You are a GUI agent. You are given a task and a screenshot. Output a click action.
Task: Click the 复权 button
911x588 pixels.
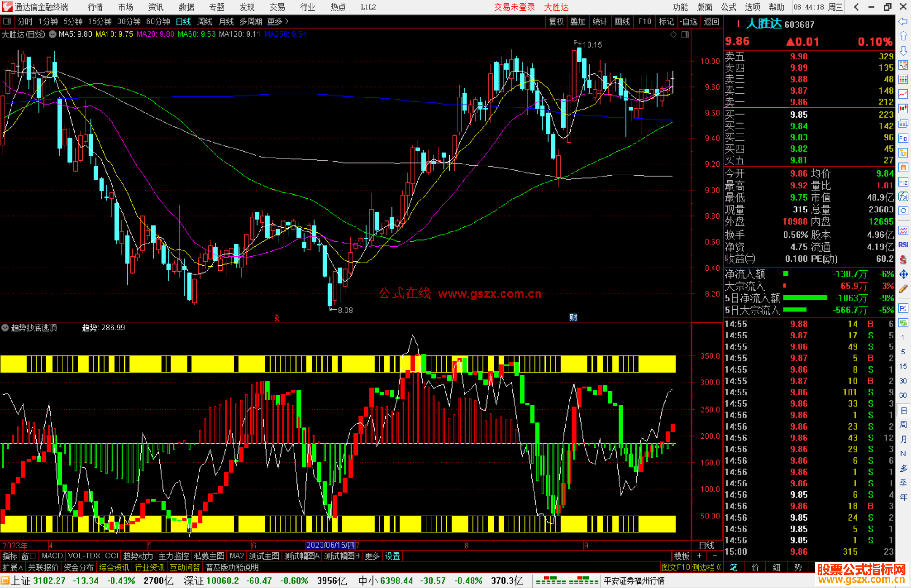point(556,21)
